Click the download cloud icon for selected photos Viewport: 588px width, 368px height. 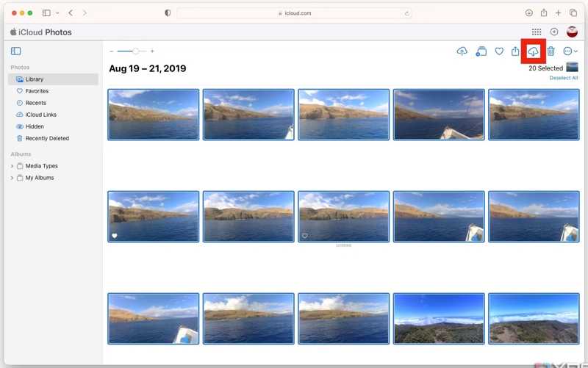533,51
